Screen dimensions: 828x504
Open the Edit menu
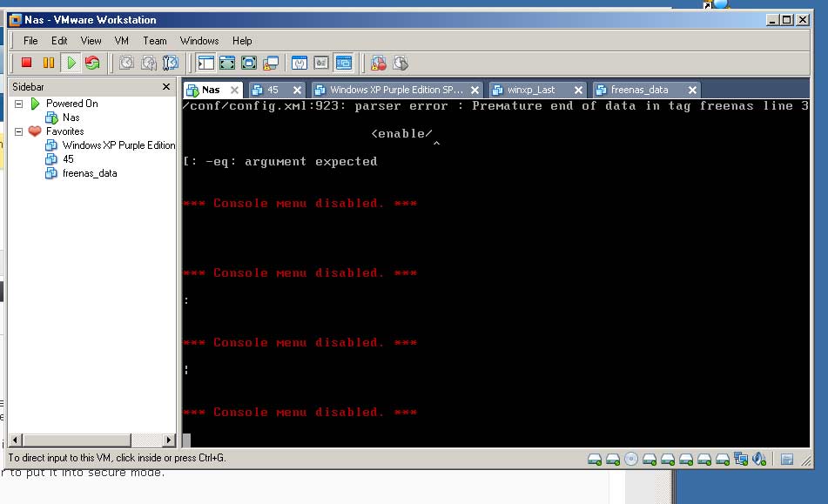59,41
